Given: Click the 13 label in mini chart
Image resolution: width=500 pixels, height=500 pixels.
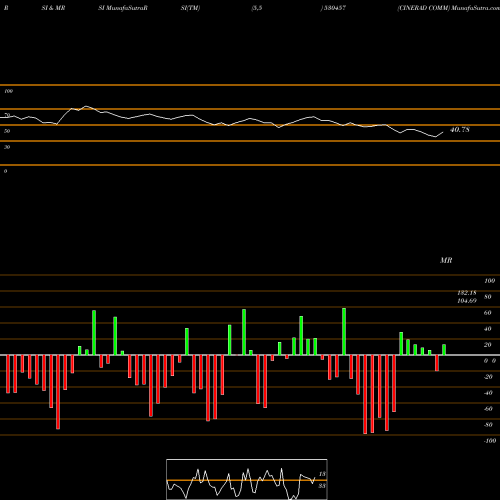Looking at the screenshot, I should (322, 474).
